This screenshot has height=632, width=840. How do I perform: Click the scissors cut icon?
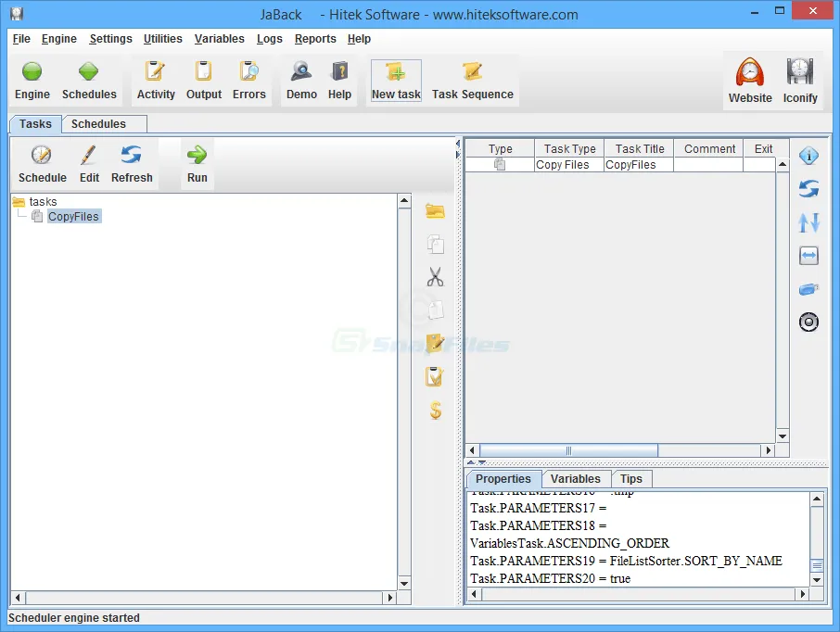[x=435, y=277]
